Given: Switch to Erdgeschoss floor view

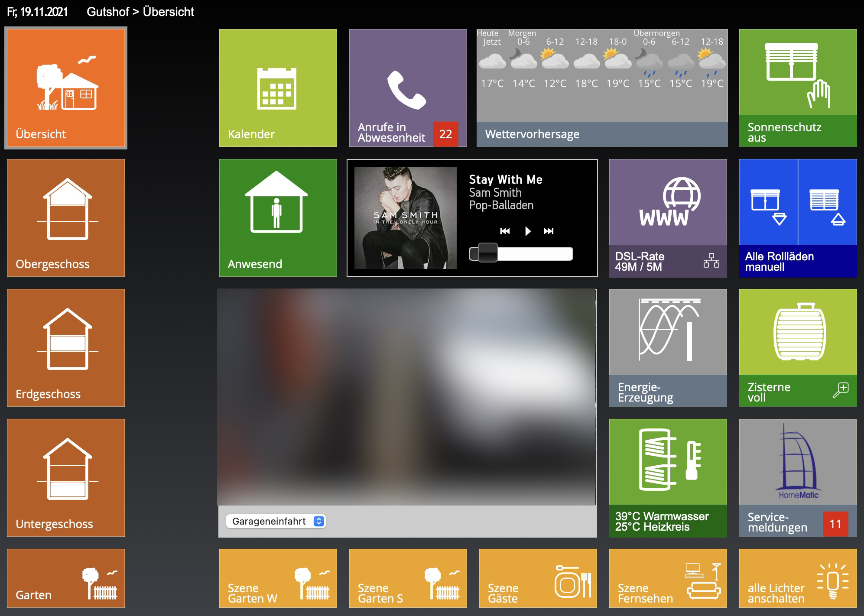Looking at the screenshot, I should tap(66, 348).
